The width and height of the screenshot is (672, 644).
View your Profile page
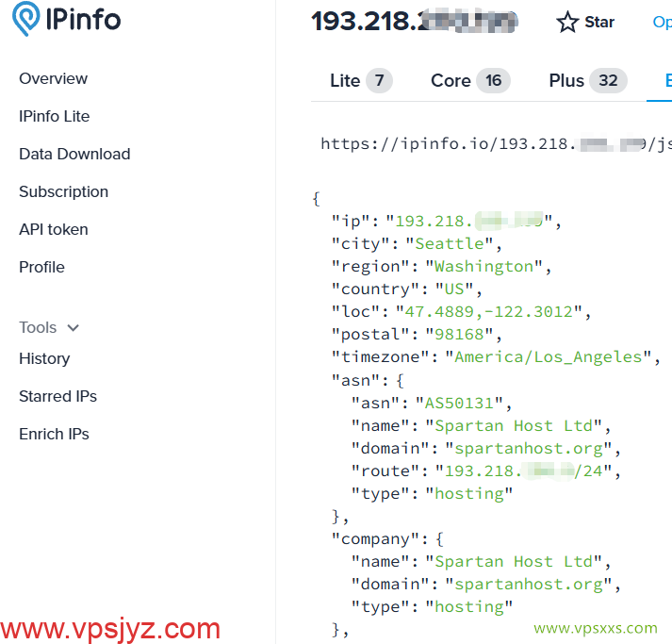(x=41, y=268)
